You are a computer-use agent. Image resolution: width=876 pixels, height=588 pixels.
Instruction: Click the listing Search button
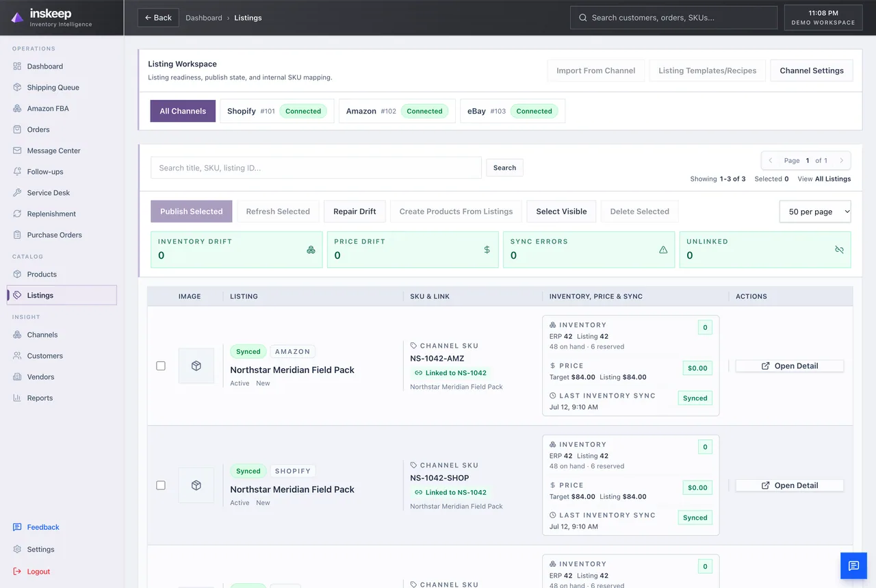pyautogui.click(x=504, y=168)
